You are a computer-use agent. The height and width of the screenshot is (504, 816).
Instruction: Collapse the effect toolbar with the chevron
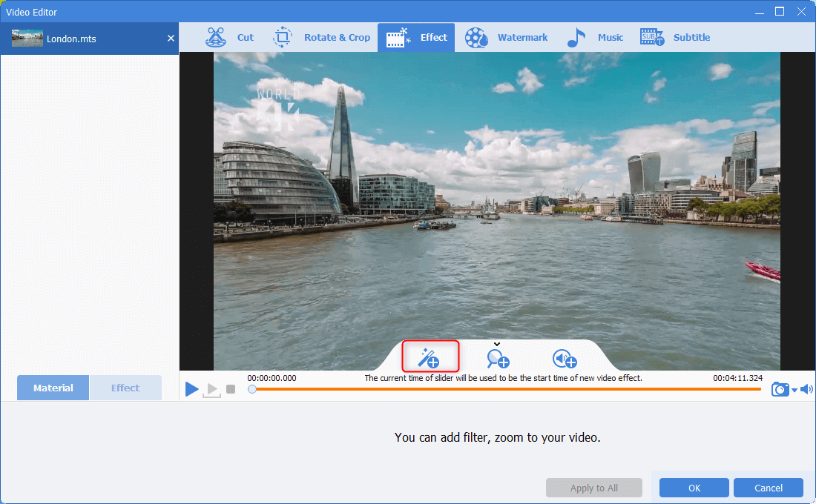click(497, 344)
